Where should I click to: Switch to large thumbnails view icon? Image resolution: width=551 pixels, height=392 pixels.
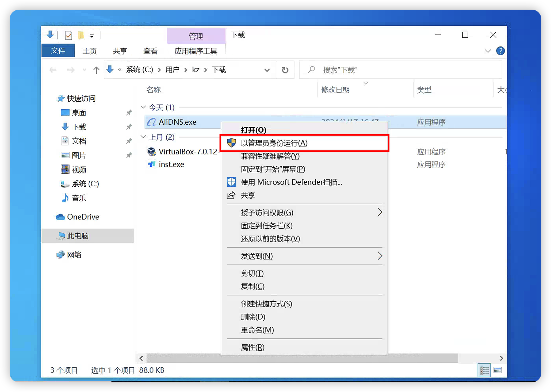(498, 370)
